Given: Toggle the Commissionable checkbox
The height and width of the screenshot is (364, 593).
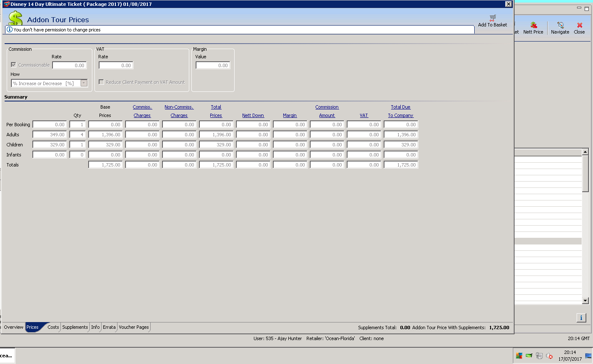Looking at the screenshot, I should [x=13, y=65].
